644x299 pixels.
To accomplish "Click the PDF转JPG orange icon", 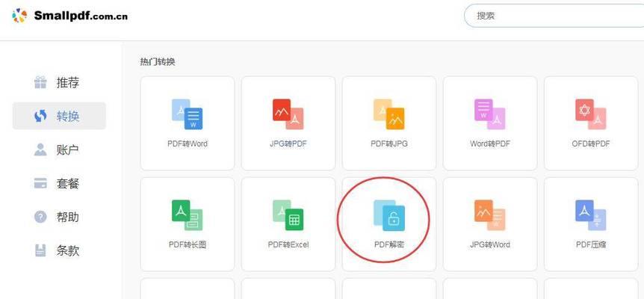I will [389, 114].
